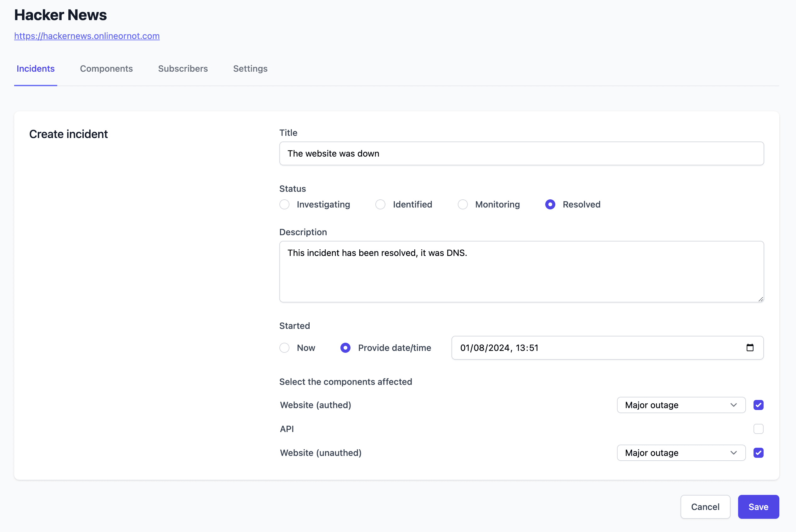
Task: Set started time to Now
Action: [284, 347]
